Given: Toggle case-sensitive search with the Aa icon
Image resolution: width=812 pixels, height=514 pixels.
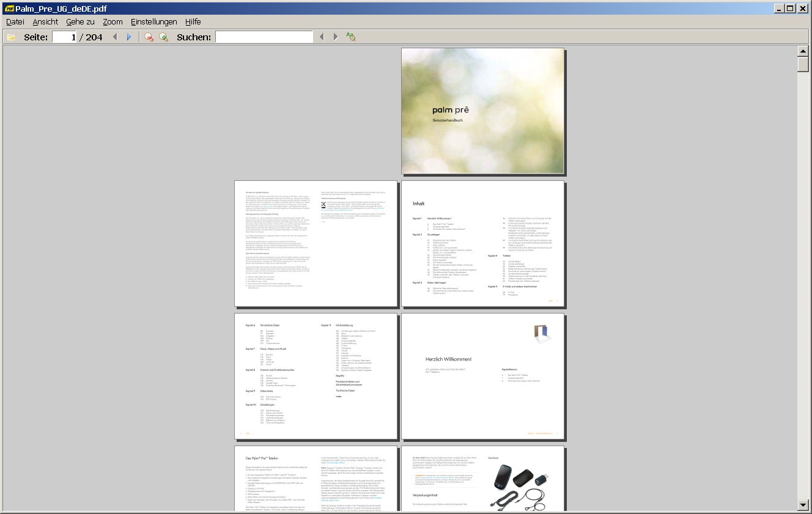Looking at the screenshot, I should [x=350, y=36].
